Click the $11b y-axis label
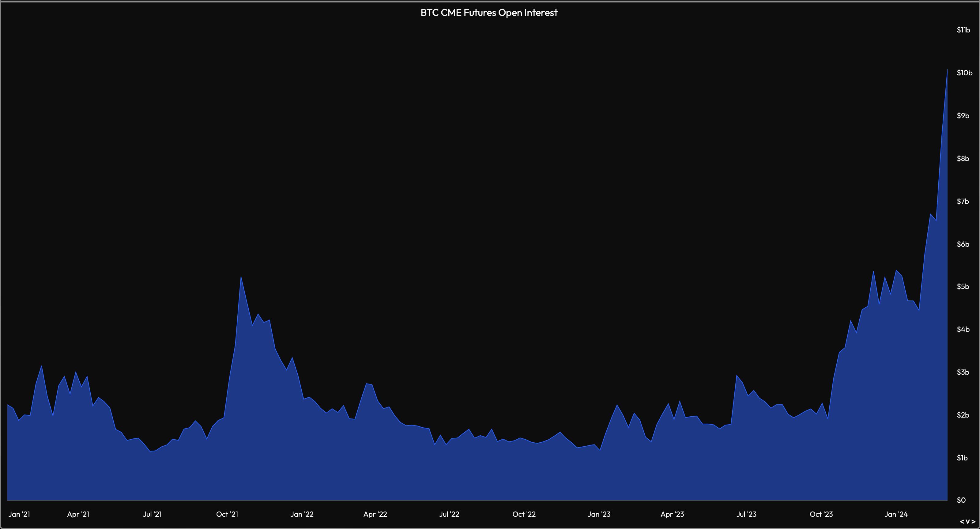 (x=963, y=30)
